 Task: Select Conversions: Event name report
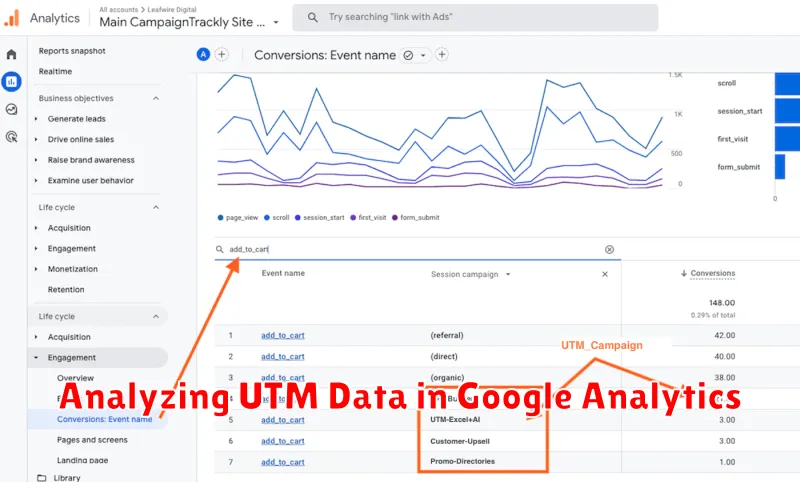[105, 419]
